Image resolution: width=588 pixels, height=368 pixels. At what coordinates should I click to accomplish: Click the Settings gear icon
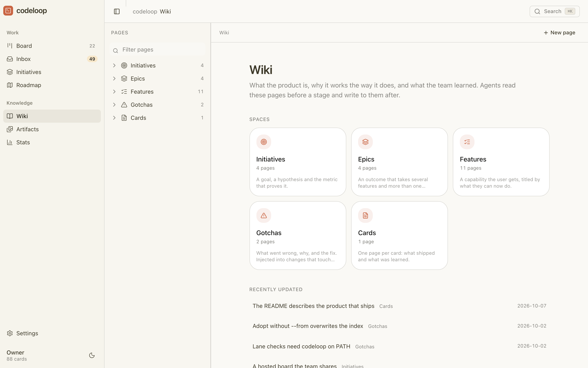(10, 333)
